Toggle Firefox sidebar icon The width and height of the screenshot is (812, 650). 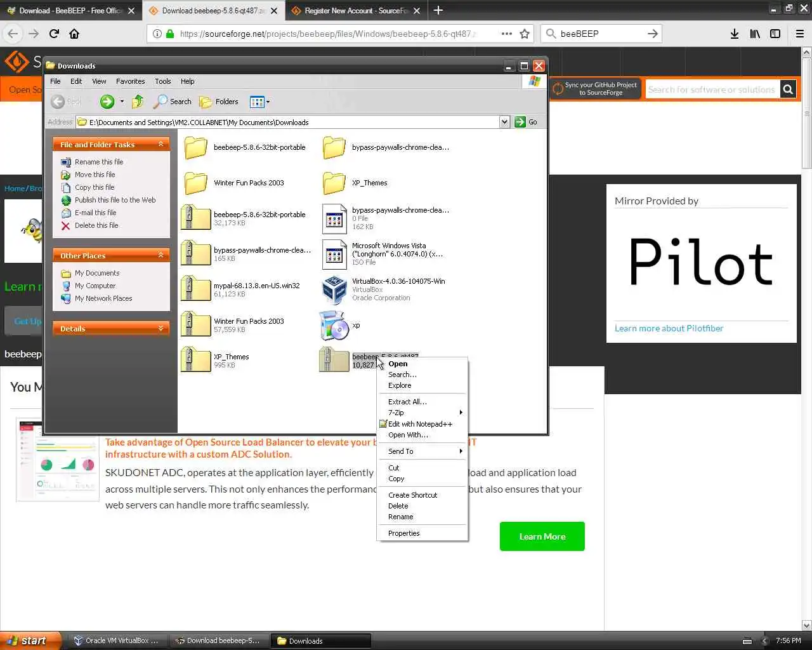[775, 34]
